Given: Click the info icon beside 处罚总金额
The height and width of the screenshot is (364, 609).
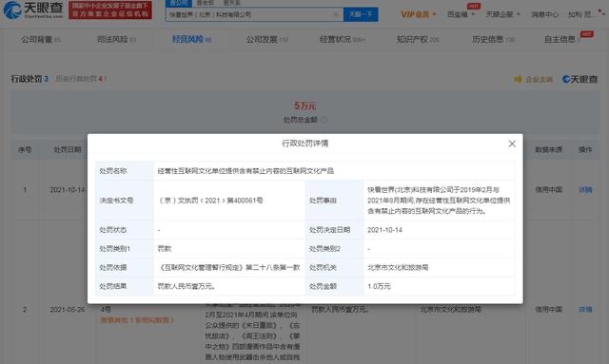Looking at the screenshot, I should [324, 120].
